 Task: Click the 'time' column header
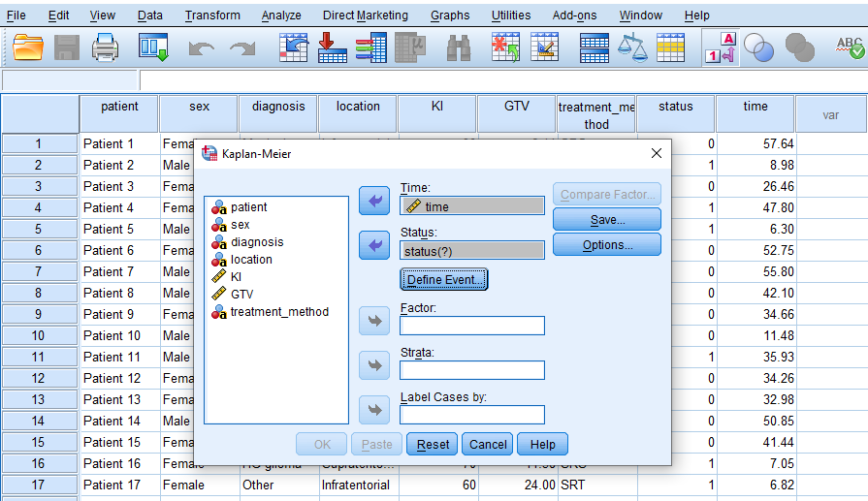(x=755, y=114)
